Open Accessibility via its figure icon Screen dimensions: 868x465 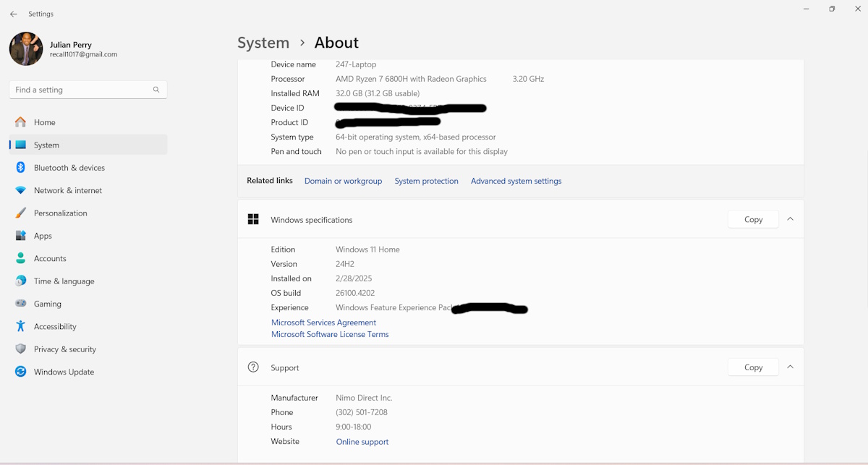(20, 326)
